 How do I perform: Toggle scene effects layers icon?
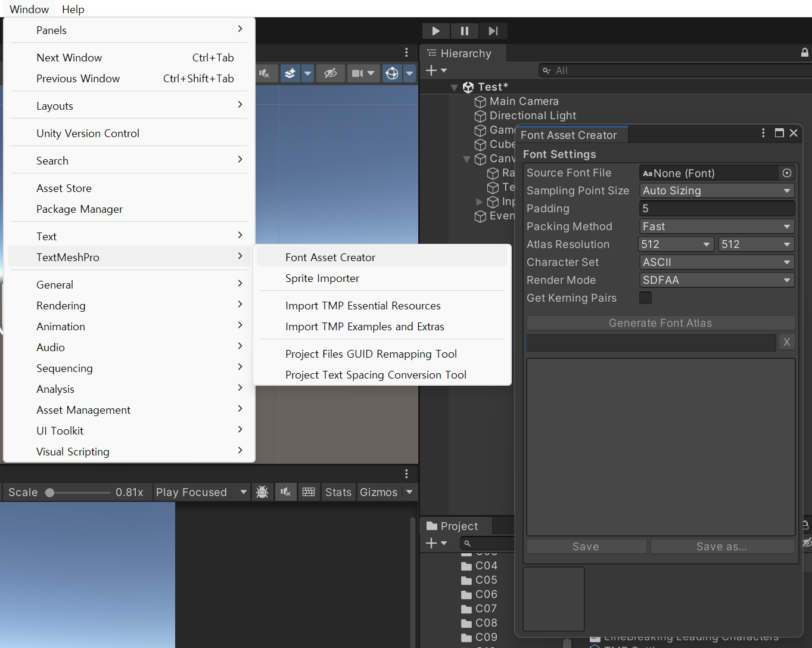click(290, 73)
